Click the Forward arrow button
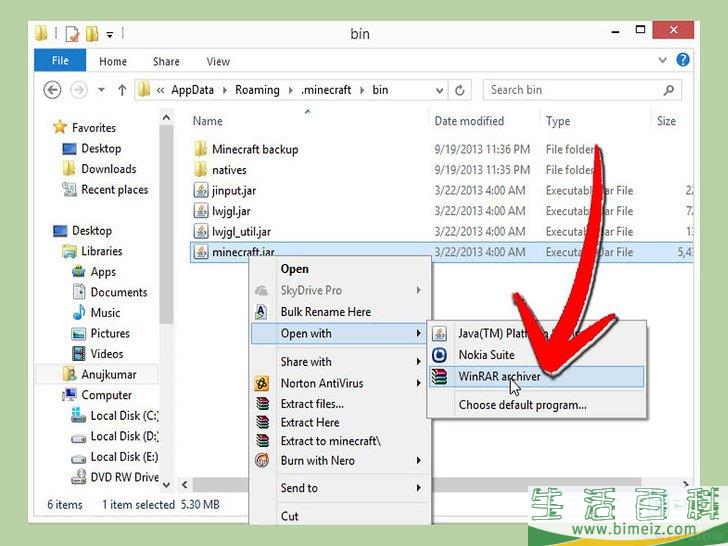 click(x=79, y=90)
